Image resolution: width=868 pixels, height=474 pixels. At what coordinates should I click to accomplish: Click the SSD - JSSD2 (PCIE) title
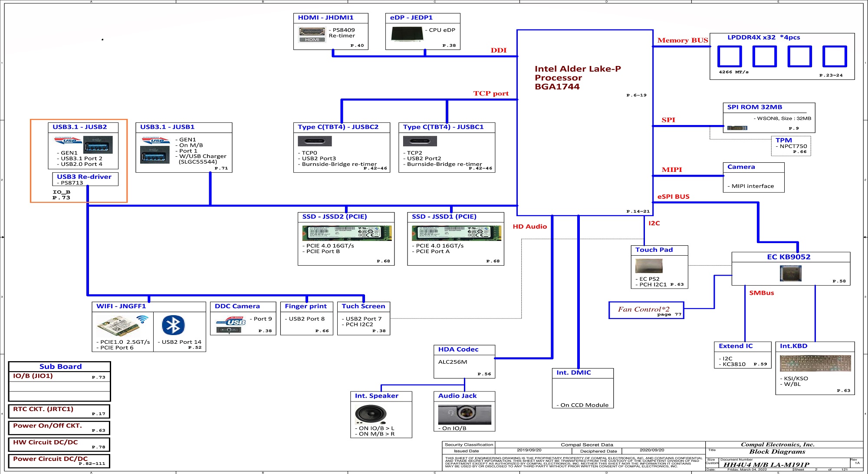pyautogui.click(x=334, y=217)
